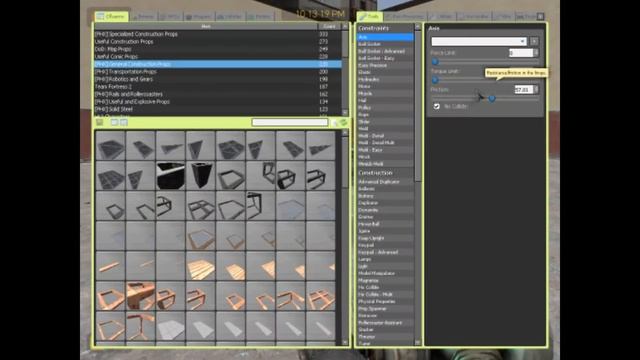Click the Count column header
640x360 pixels.
coord(329,27)
